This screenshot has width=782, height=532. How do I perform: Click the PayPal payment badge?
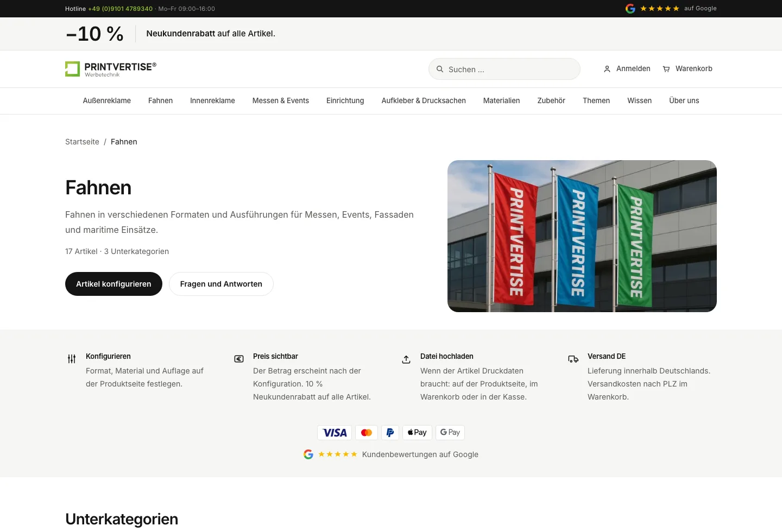[390, 433]
